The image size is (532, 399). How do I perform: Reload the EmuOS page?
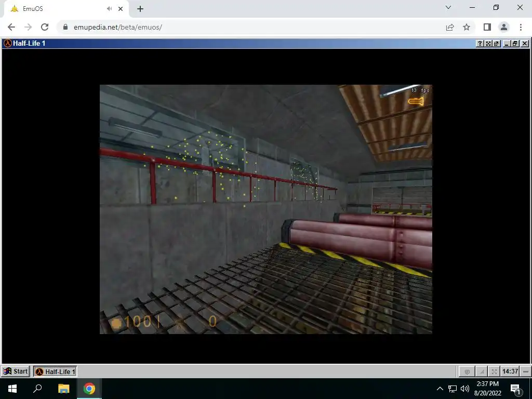click(x=45, y=27)
